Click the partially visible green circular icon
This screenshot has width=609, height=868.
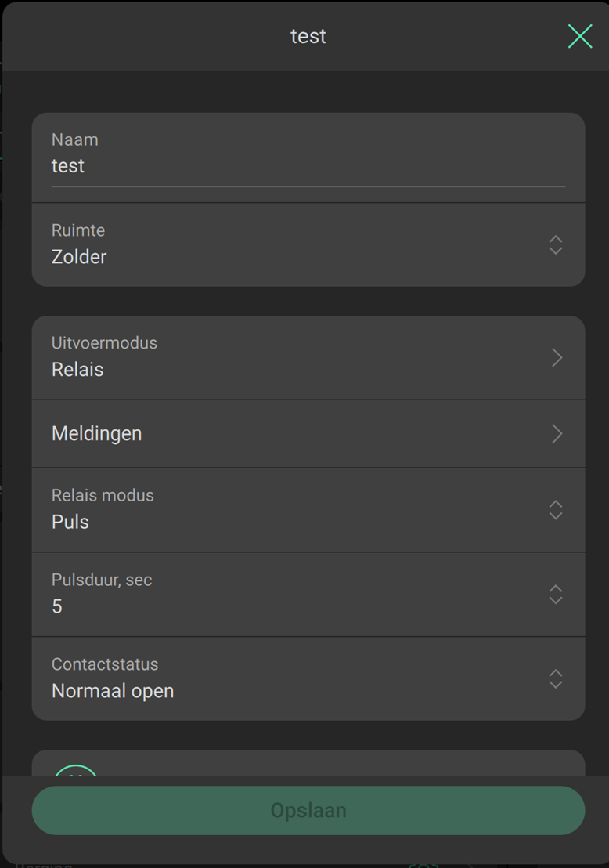pyautogui.click(x=76, y=771)
